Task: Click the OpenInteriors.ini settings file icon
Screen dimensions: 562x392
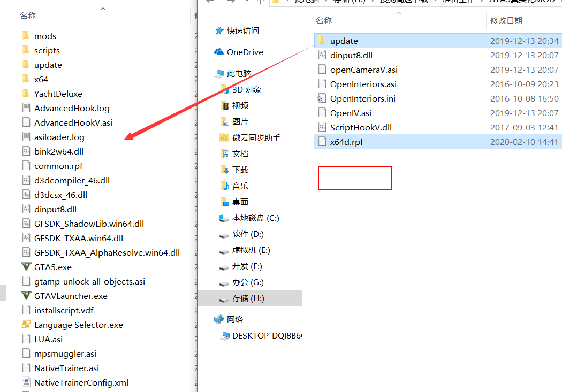Action: click(x=322, y=98)
